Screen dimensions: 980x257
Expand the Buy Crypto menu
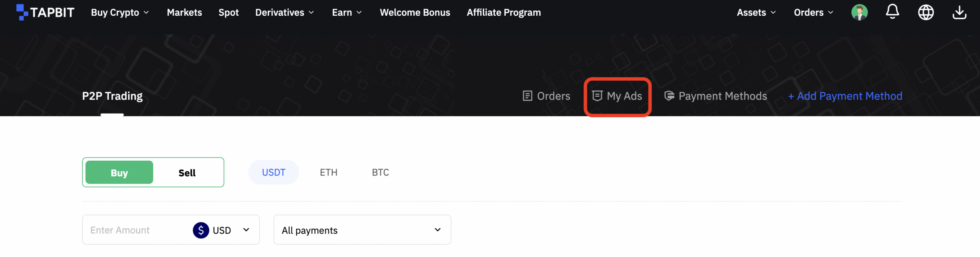[x=120, y=13]
